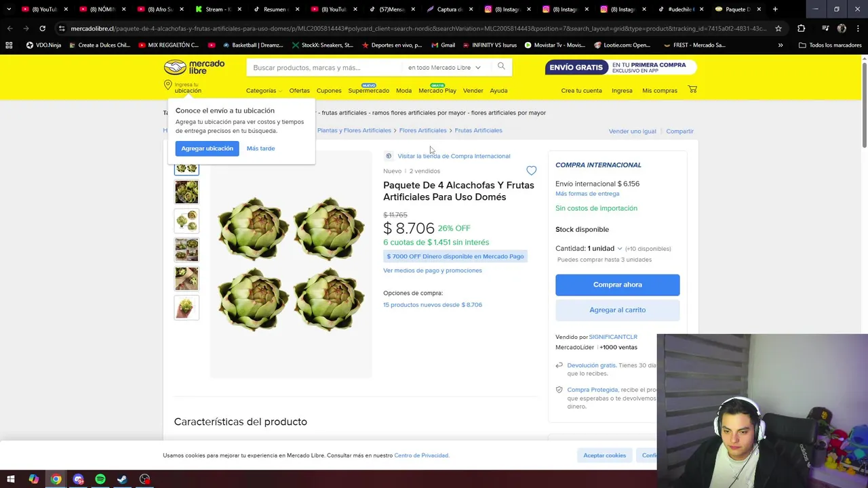Image resolution: width=868 pixels, height=488 pixels.
Task: Click the search magnifier icon
Action: 501,66
